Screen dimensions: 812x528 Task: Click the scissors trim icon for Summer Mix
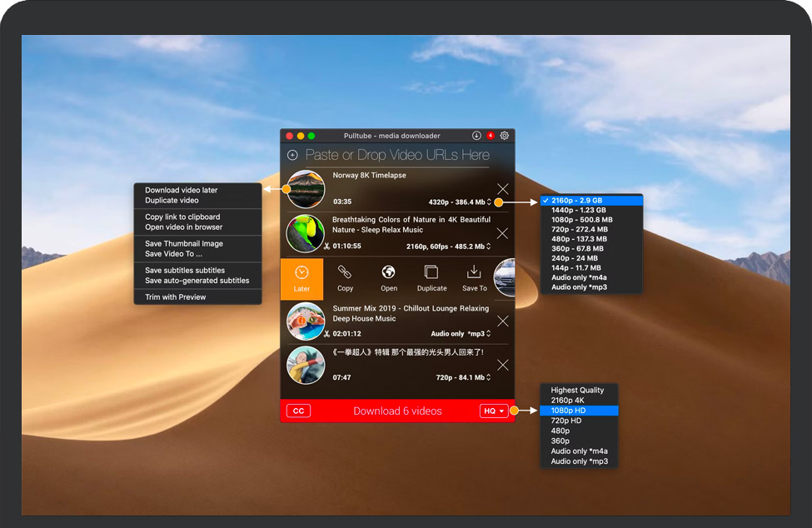(x=326, y=334)
